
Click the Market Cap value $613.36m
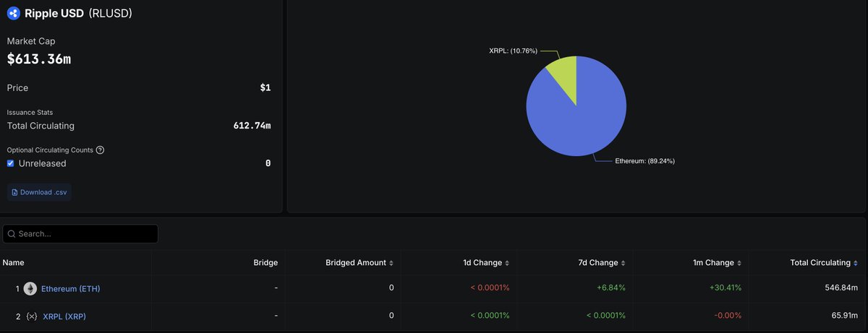(39, 59)
